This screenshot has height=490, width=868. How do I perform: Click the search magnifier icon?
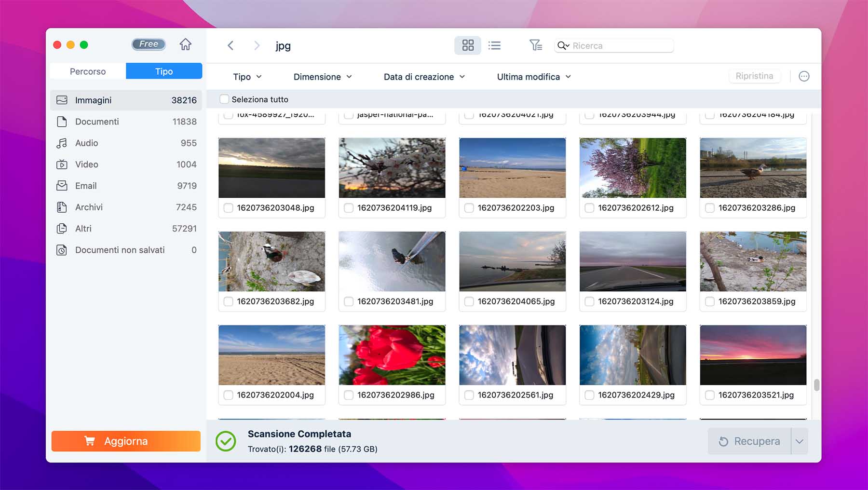pyautogui.click(x=563, y=46)
